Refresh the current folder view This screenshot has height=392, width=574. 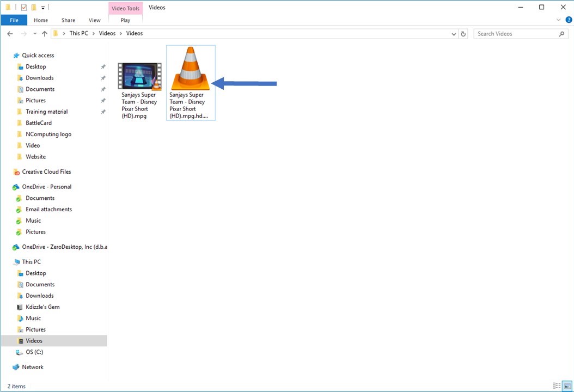click(463, 34)
